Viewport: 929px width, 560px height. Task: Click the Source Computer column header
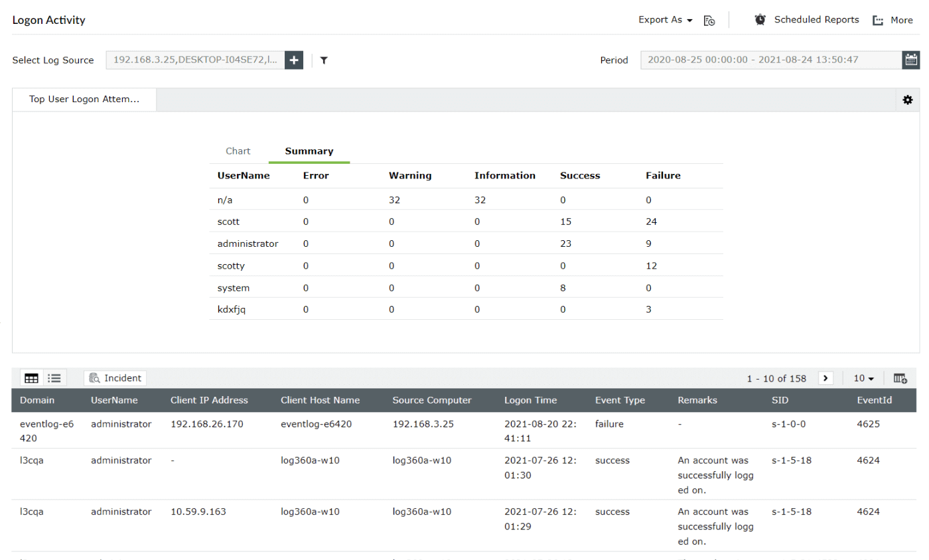(x=432, y=400)
